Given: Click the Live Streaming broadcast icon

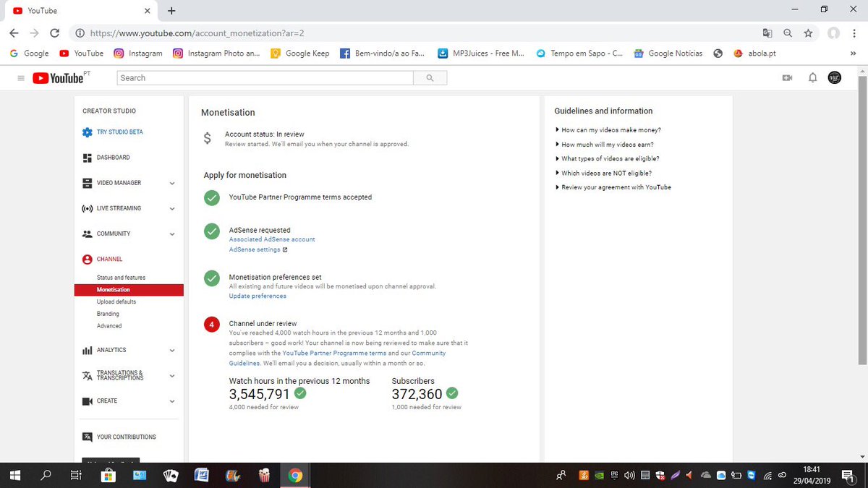Looking at the screenshot, I should click(87, 208).
